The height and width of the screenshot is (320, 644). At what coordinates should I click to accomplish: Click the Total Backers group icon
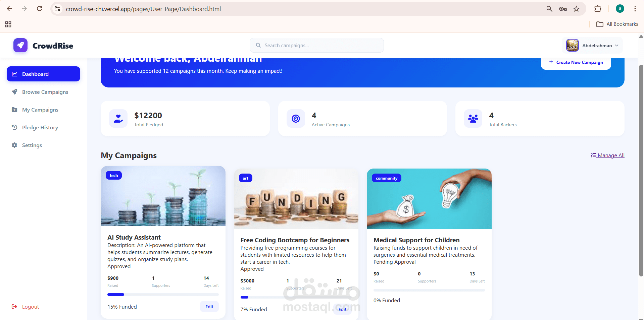[473, 118]
